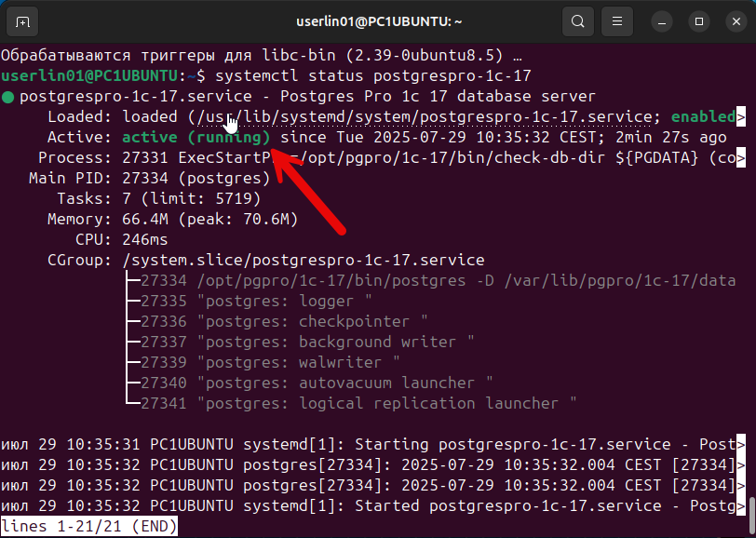756x538 pixels.
Task: Click the scrollbar thumb at right edge
Action: tap(751, 508)
